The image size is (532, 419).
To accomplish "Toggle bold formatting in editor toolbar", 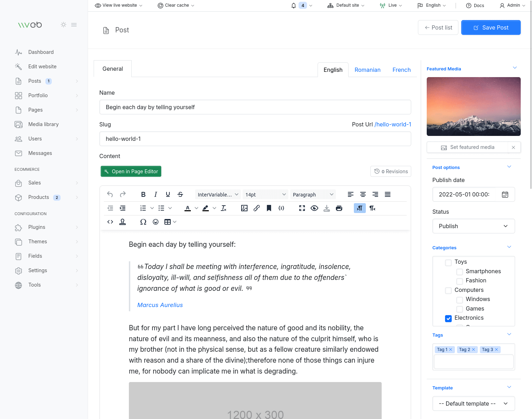I will (x=143, y=194).
